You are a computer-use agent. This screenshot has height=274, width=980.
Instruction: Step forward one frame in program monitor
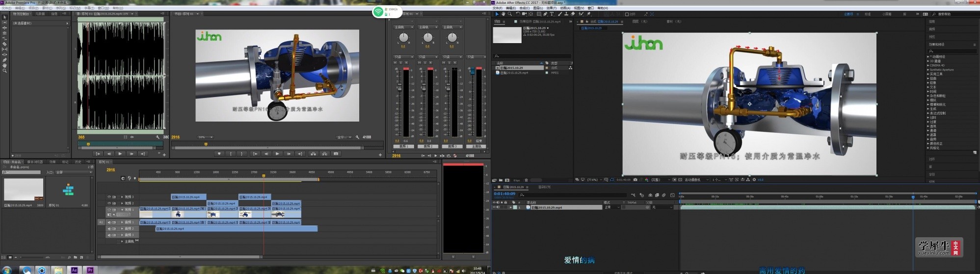(289, 154)
